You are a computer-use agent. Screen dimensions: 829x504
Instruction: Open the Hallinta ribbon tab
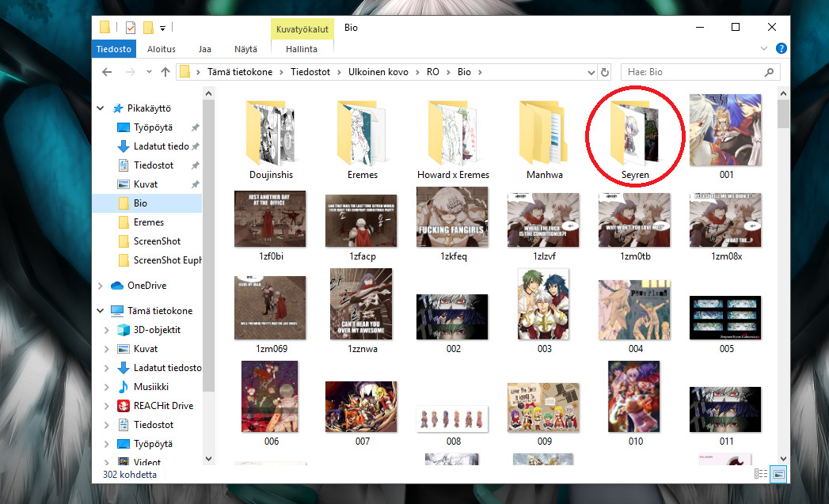pyautogui.click(x=302, y=48)
